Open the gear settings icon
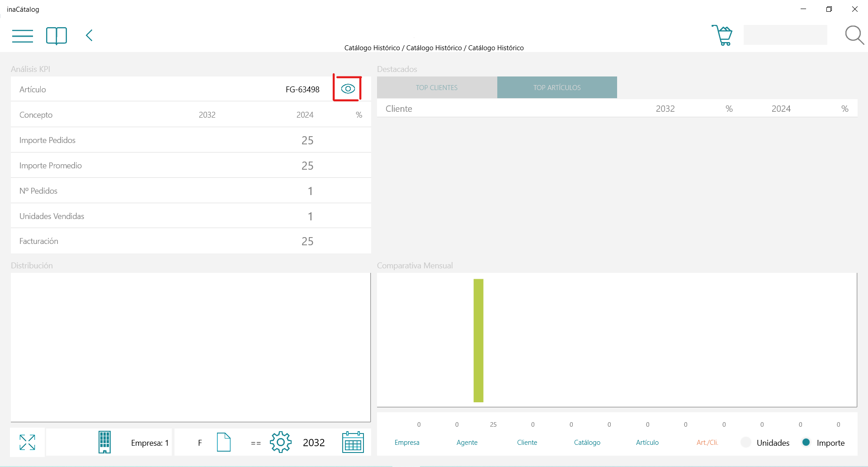The height and width of the screenshot is (467, 868). [281, 442]
